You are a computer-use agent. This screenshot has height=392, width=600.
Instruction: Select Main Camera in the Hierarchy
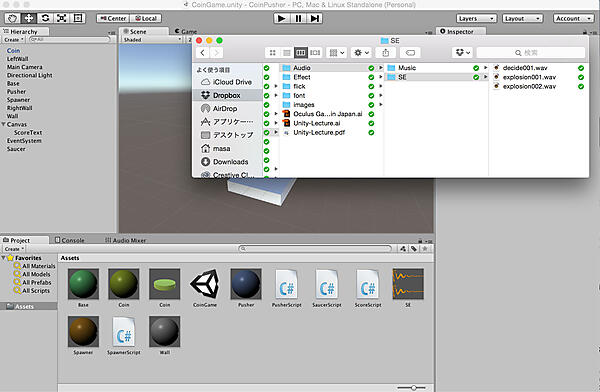click(24, 67)
